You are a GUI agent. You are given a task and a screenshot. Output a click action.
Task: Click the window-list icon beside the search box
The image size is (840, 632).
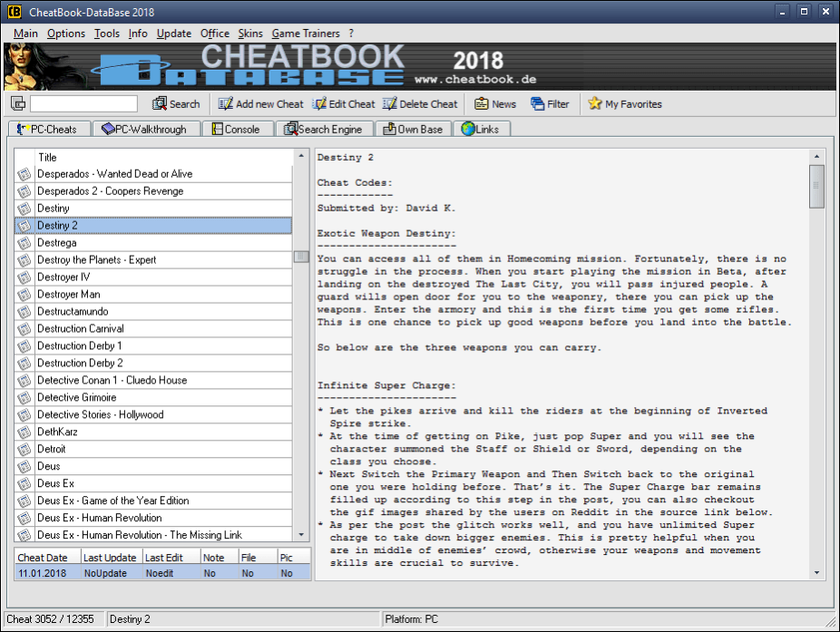click(18, 103)
